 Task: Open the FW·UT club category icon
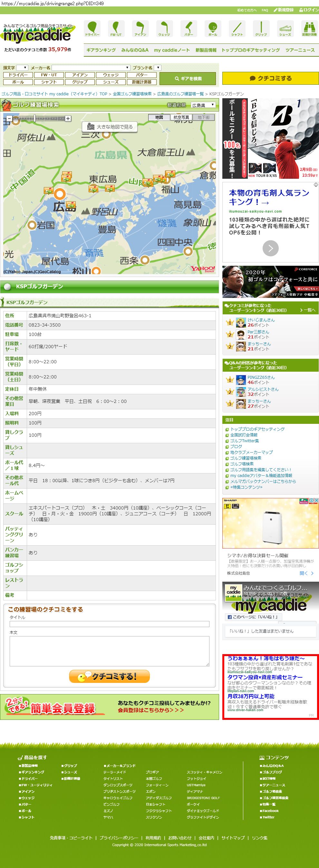[x=116, y=28]
